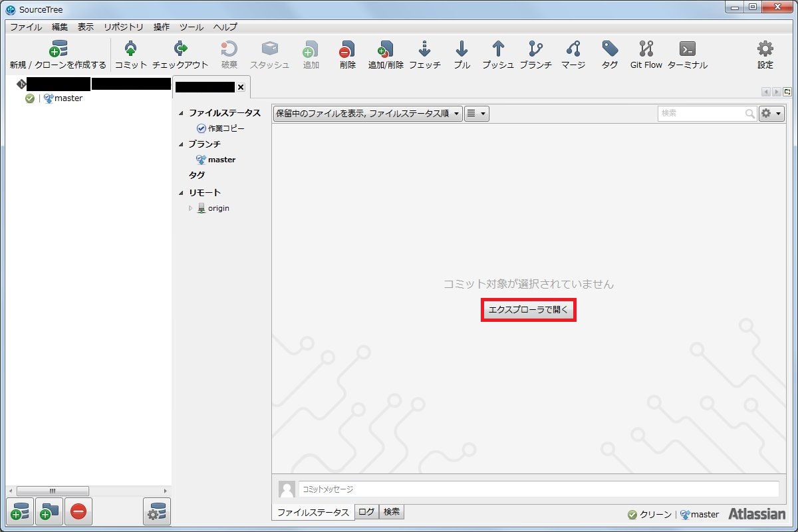This screenshot has height=532, width=798.
Task: Click the コミットメッセージ input field
Action: [x=538, y=489]
